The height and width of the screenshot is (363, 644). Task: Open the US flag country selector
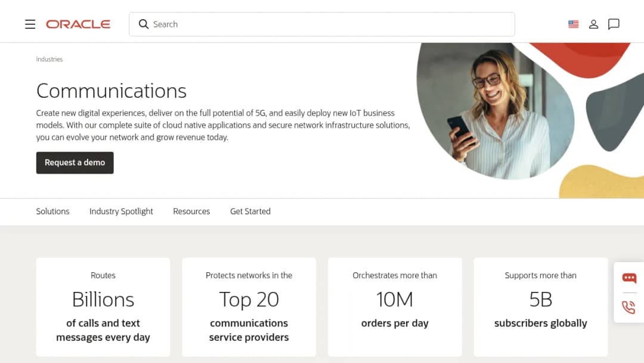(x=574, y=24)
